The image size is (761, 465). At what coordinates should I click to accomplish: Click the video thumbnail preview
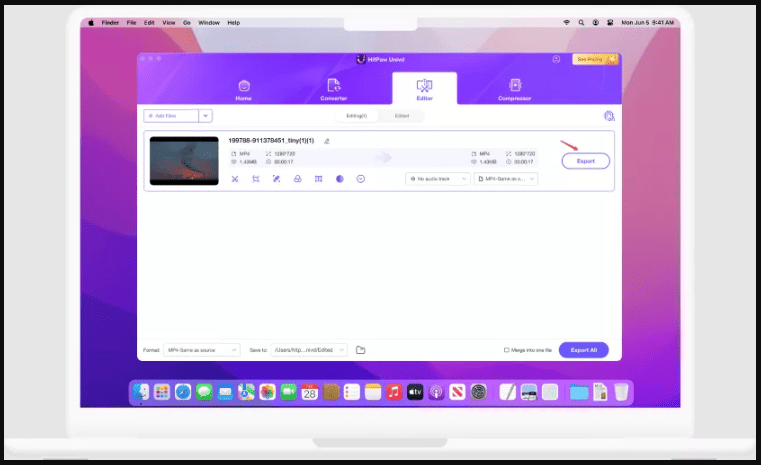184,161
